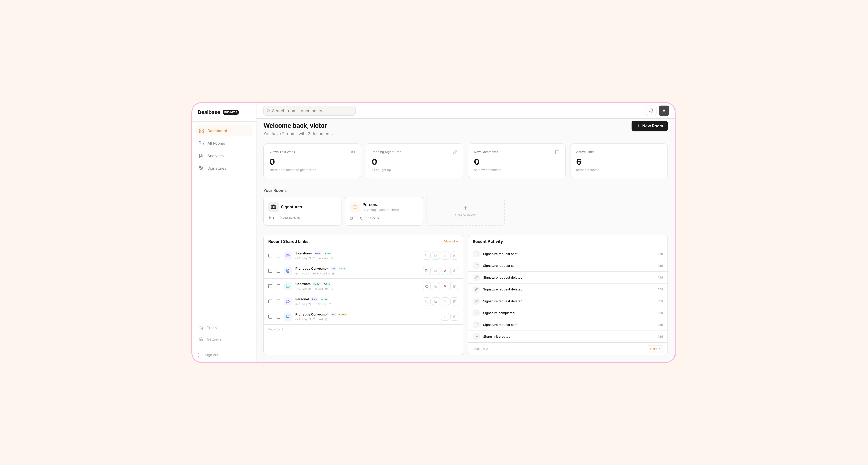
Task: View analytics for active Prunedge Convo.mp4 link
Action: click(436, 271)
